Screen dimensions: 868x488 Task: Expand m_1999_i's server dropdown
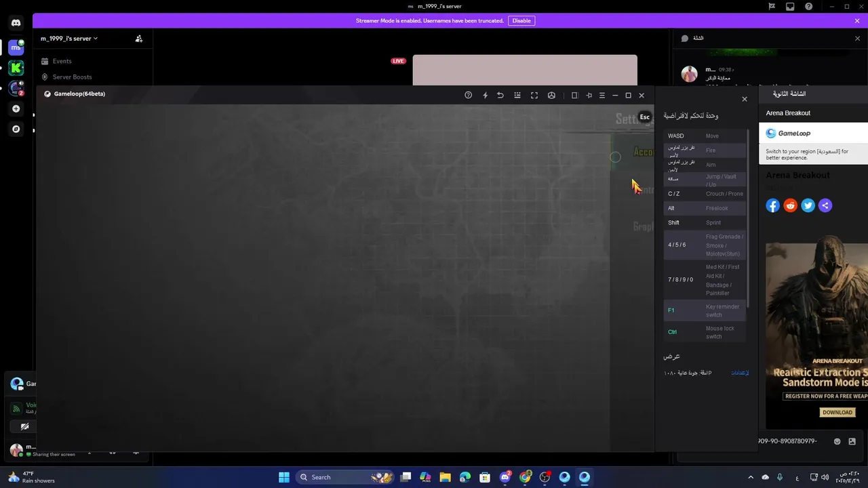pos(69,39)
